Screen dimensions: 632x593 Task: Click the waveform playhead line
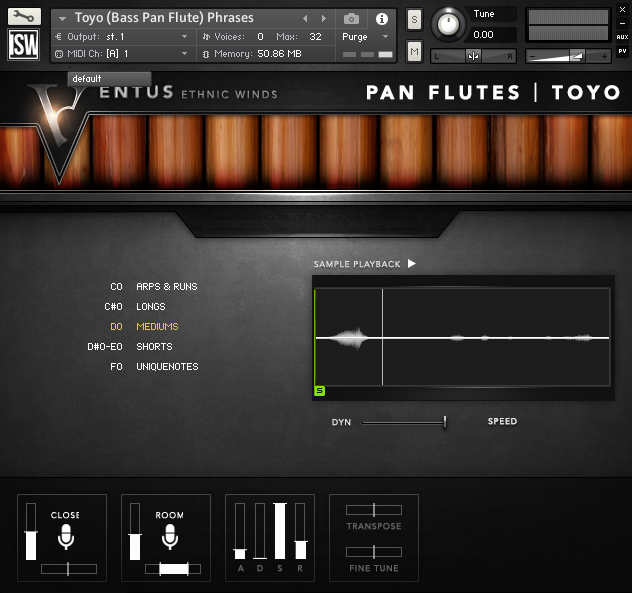[x=383, y=337]
